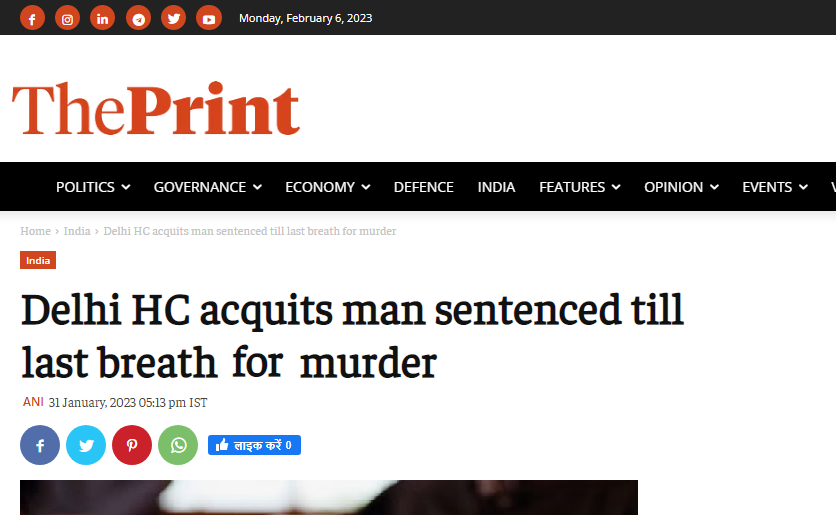Share article on Facebook round button
836x515 pixels.
40,445
